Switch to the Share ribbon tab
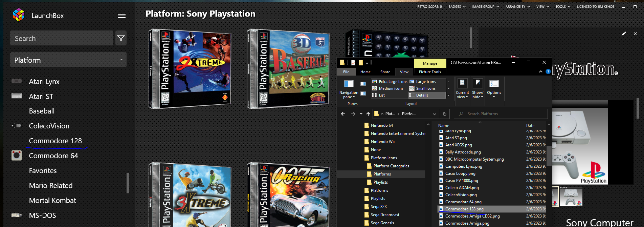The image size is (644, 227). (x=385, y=72)
